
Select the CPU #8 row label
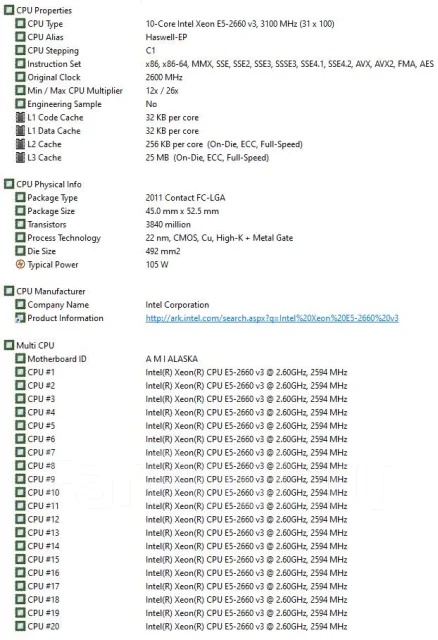click(x=41, y=466)
